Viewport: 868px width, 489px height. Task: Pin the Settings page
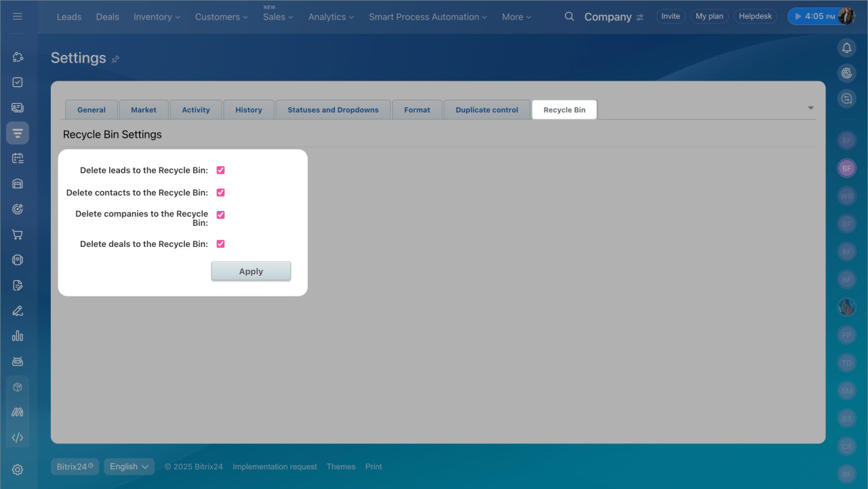tap(115, 59)
